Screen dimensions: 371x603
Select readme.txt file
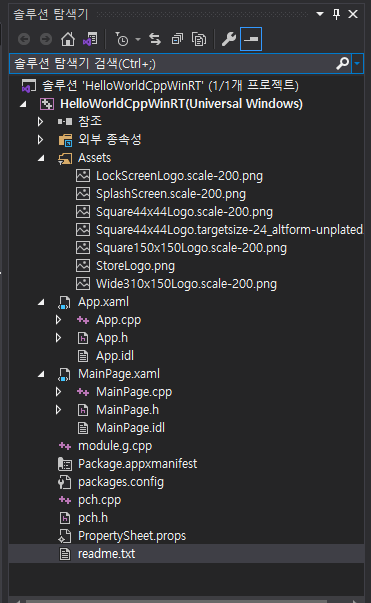(x=106, y=554)
